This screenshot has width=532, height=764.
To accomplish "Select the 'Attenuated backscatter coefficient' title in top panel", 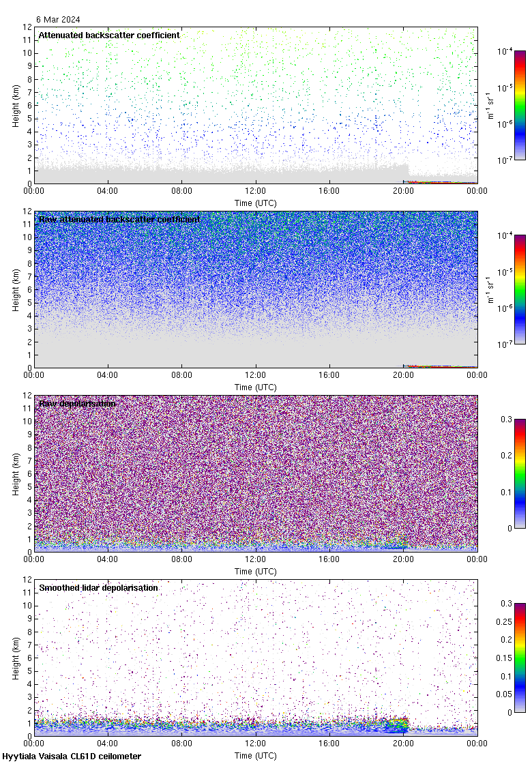I will [109, 35].
